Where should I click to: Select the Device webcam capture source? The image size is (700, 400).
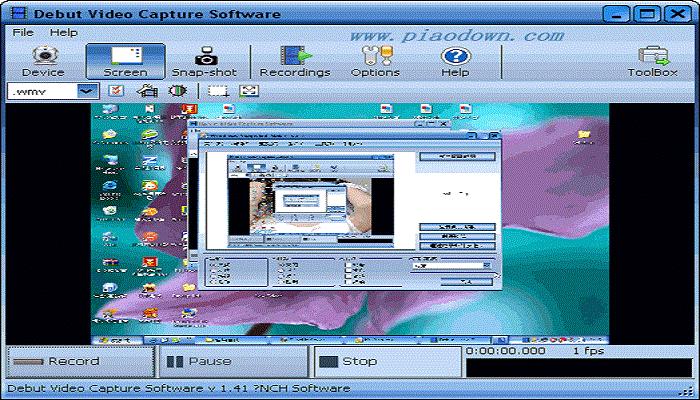pyautogui.click(x=43, y=62)
